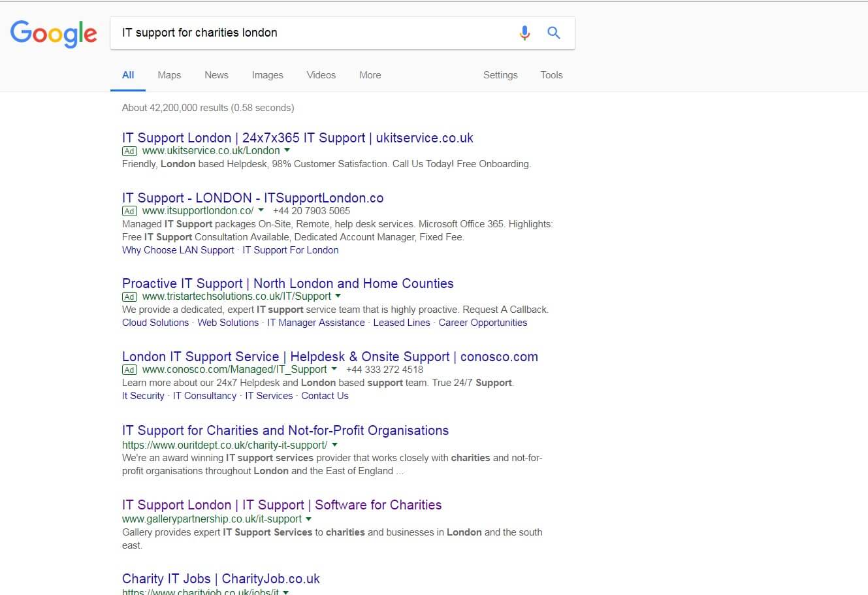
Task: Switch to the Maps tab
Action: (x=169, y=75)
